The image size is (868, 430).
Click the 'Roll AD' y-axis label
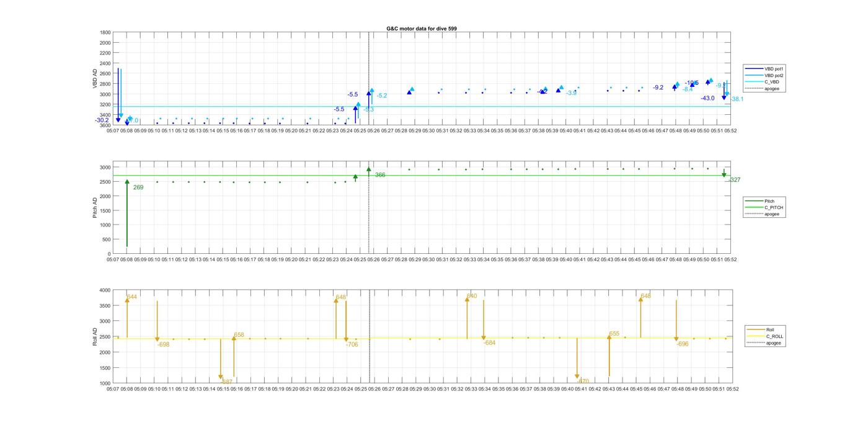coord(95,337)
